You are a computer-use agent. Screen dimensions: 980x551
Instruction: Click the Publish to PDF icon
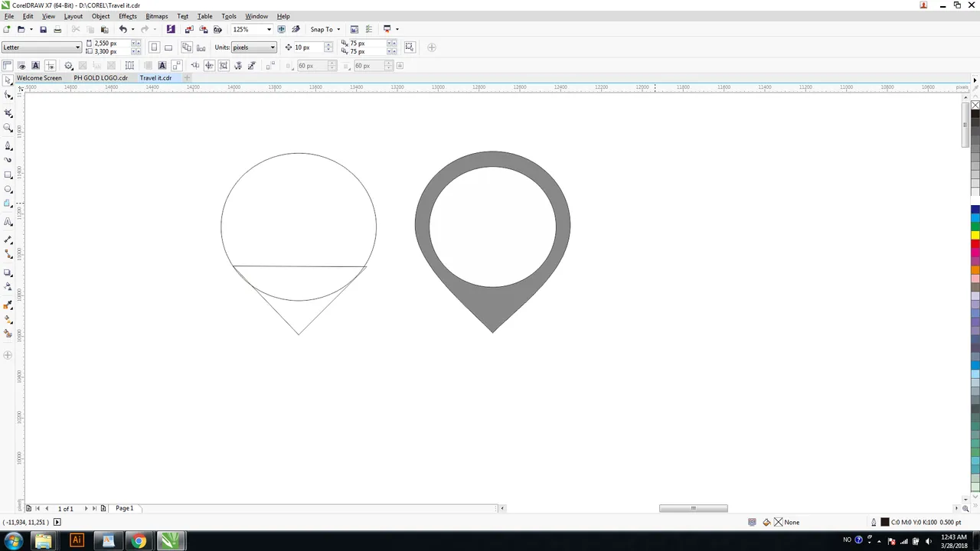point(218,29)
